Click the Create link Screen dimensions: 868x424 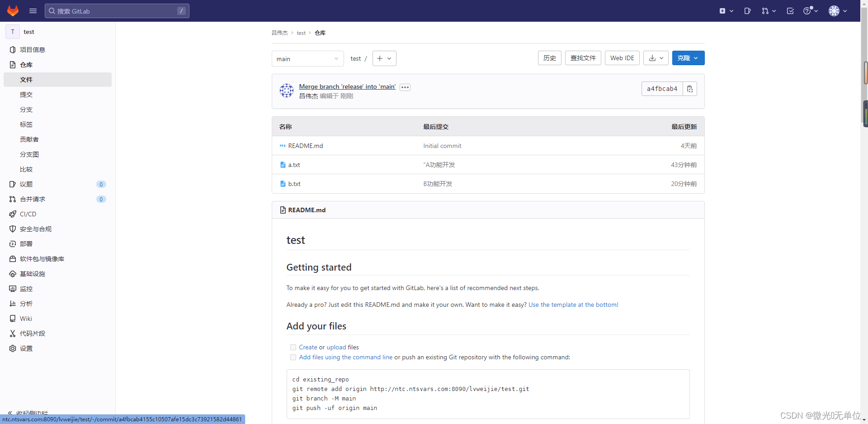308,347
